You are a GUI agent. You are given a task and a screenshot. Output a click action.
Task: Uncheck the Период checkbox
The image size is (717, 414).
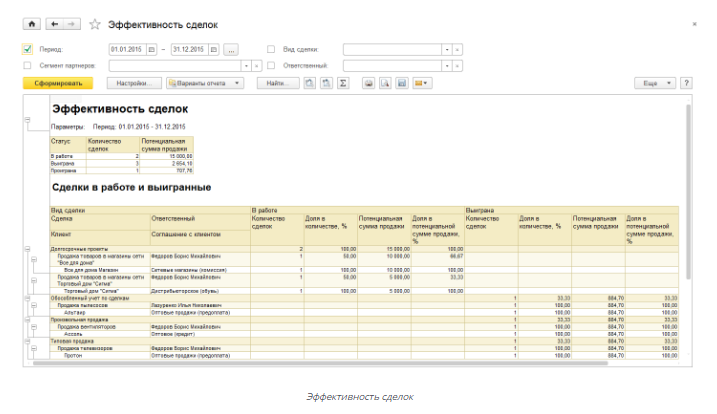click(x=27, y=49)
